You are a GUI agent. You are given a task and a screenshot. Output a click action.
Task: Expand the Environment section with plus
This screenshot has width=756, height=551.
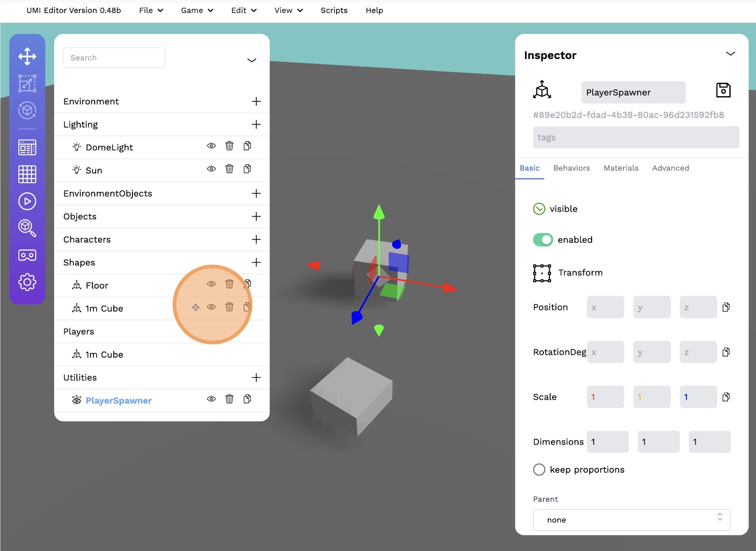[256, 101]
